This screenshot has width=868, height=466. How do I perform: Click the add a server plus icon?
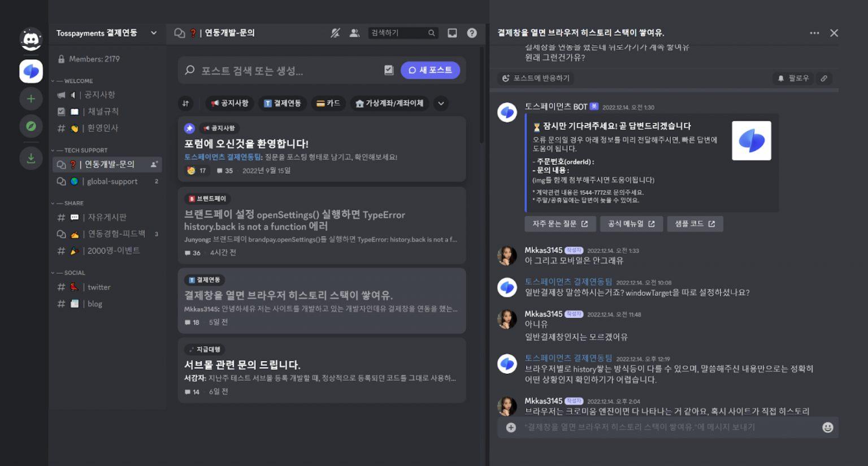(31, 99)
